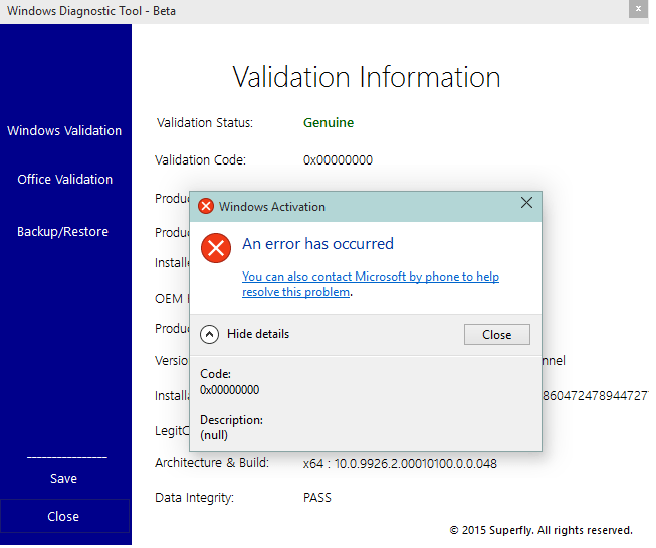This screenshot has width=656, height=548.
Task: Click the Validation Status label
Action: click(x=205, y=123)
